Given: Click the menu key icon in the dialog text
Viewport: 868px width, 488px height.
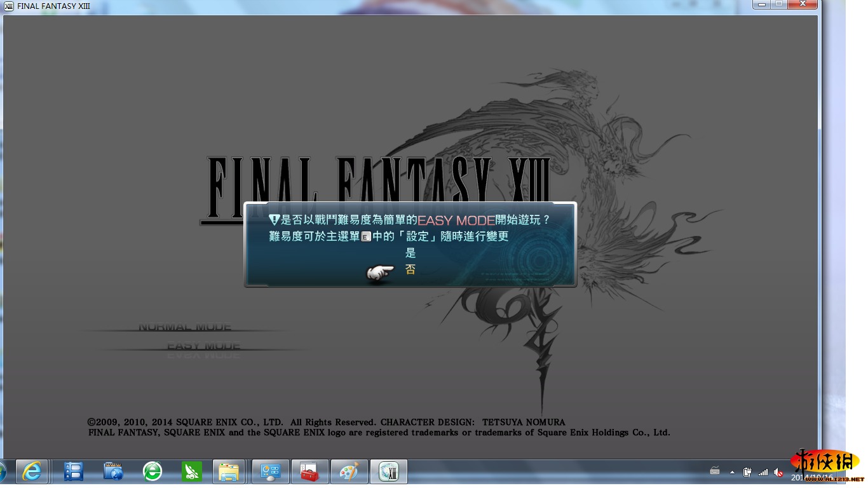Looking at the screenshot, I should click(x=366, y=236).
